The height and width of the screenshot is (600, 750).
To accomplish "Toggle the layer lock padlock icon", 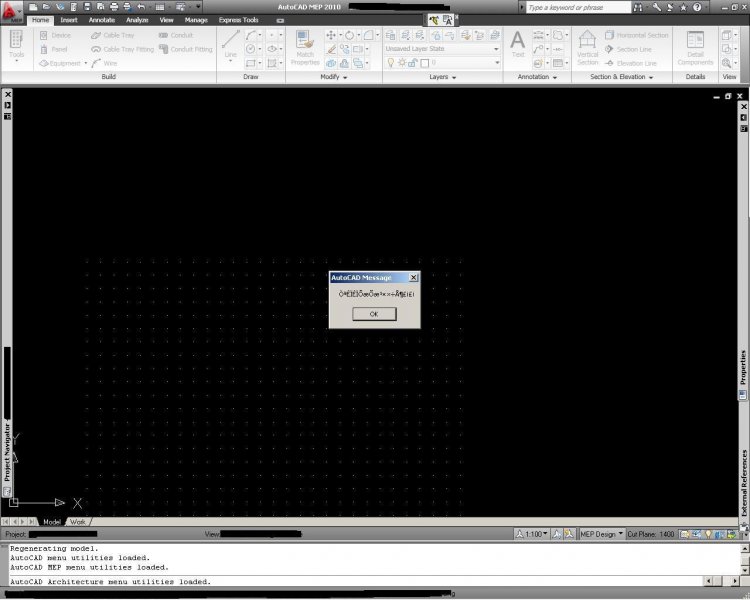I will pos(412,63).
